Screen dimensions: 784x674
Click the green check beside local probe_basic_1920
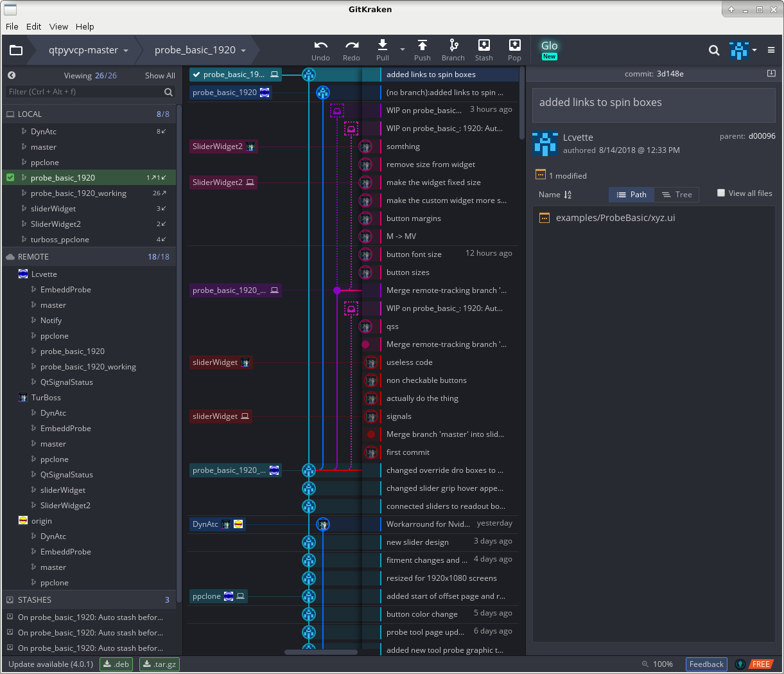click(x=10, y=177)
